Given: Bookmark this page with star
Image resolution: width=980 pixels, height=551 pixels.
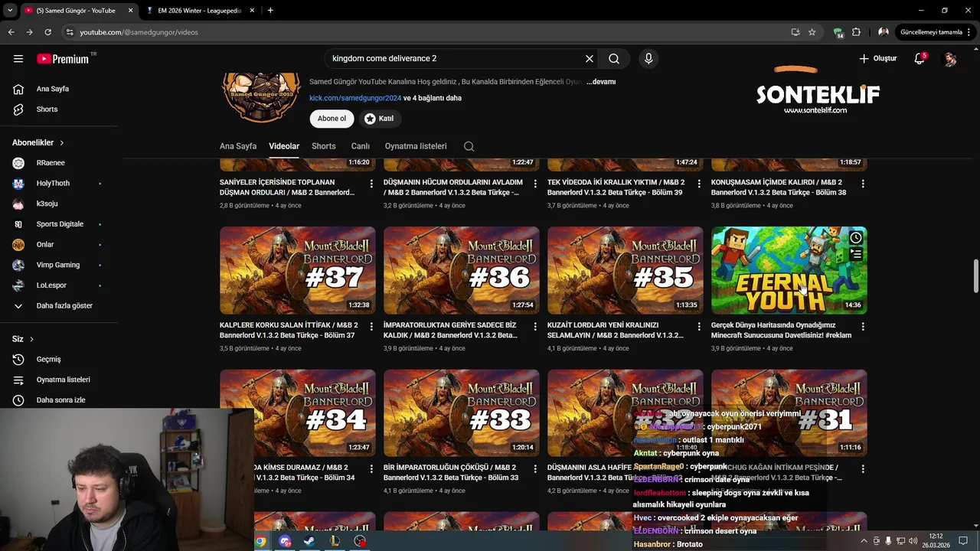Looking at the screenshot, I should tap(812, 32).
